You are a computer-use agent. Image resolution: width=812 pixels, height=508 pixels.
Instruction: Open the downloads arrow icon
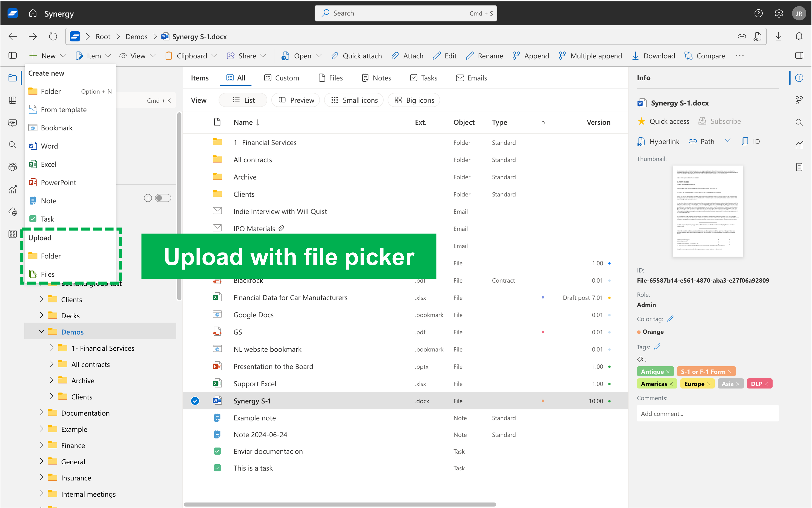click(x=778, y=36)
